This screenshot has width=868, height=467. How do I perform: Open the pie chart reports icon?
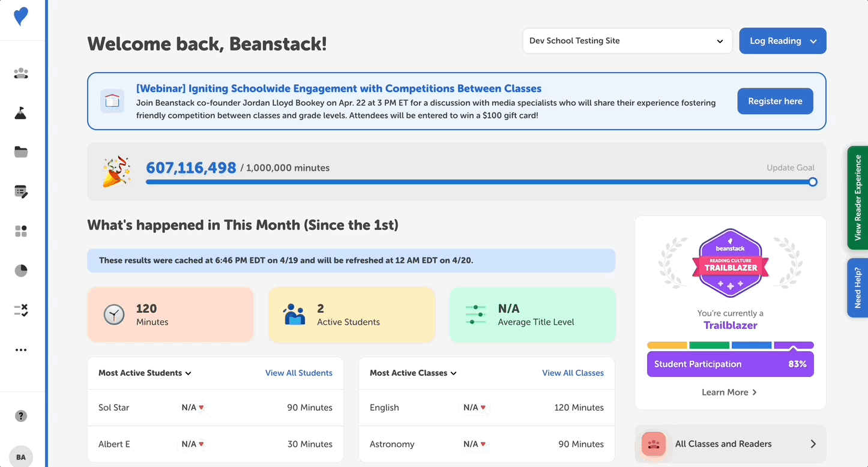21,271
